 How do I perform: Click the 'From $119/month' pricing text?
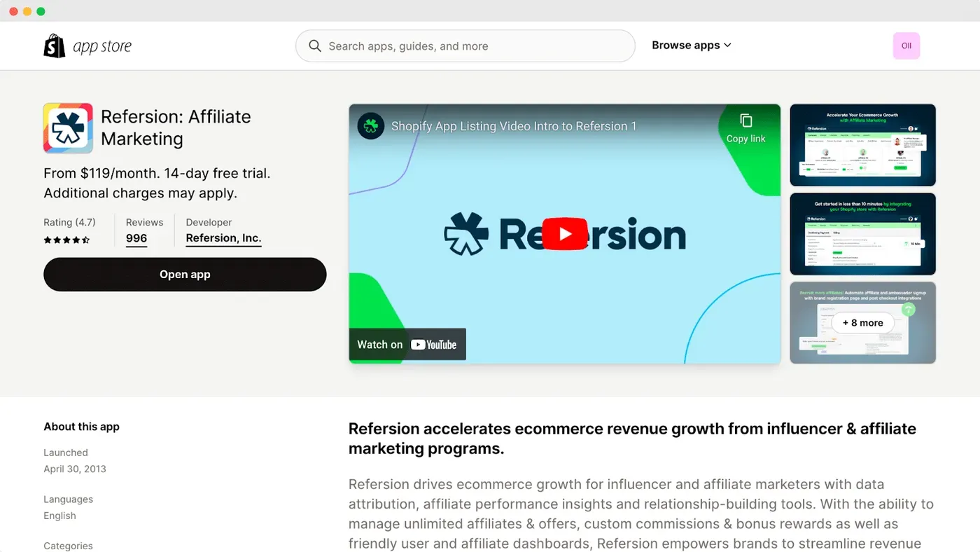click(157, 183)
